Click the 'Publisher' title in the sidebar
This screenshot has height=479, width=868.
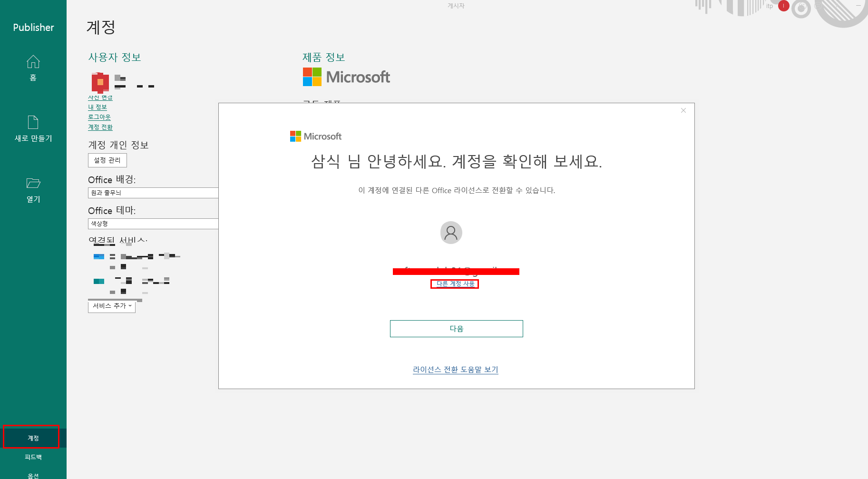pos(33,28)
